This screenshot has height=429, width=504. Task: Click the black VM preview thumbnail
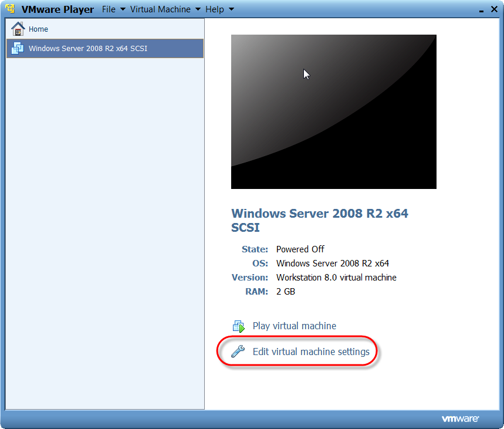334,112
